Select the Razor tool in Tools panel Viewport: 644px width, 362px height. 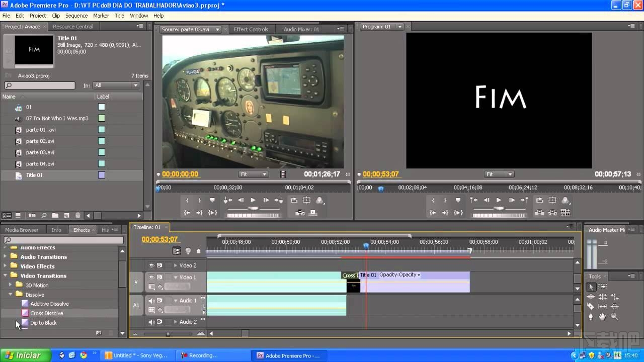pos(591,306)
